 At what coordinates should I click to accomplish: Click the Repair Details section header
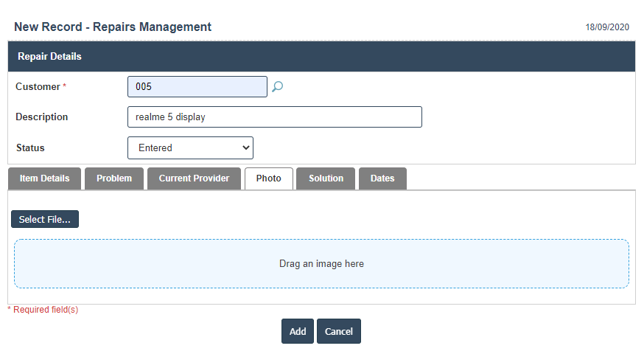click(49, 56)
